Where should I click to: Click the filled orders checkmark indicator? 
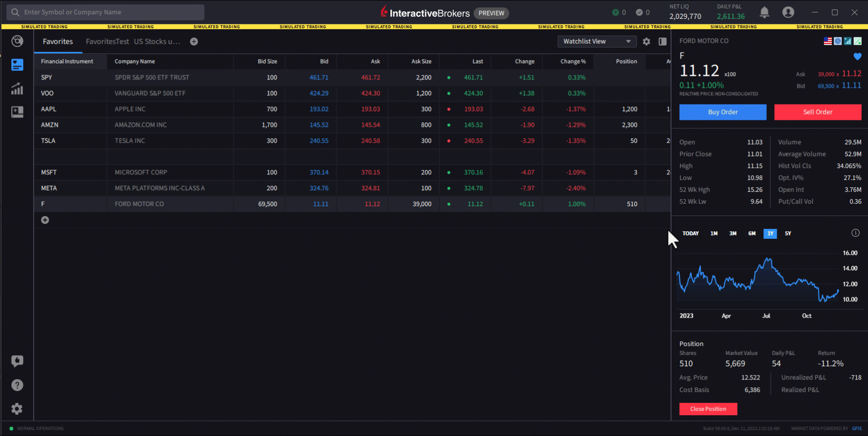(x=639, y=12)
